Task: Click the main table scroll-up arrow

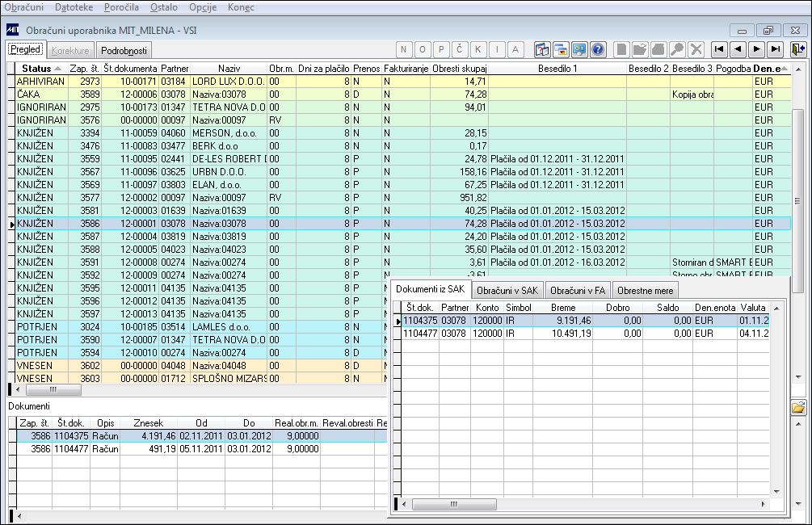Action: click(x=797, y=69)
